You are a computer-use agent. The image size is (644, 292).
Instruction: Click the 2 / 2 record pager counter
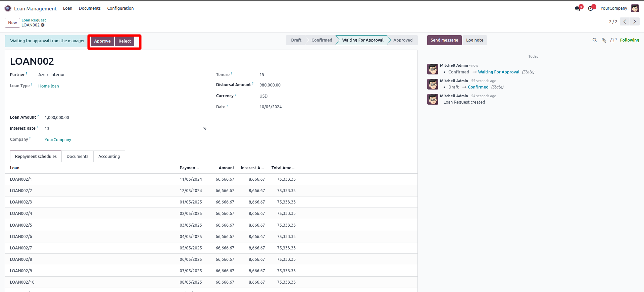point(613,21)
